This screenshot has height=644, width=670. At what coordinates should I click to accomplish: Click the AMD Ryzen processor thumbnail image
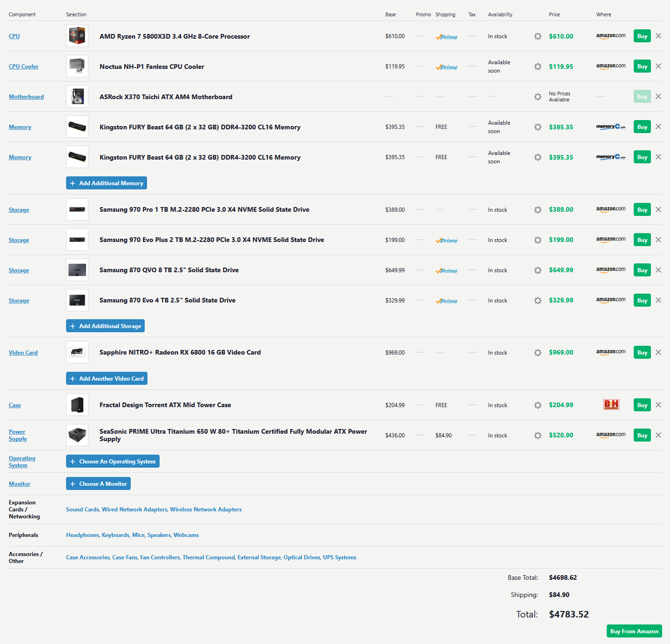(x=77, y=36)
